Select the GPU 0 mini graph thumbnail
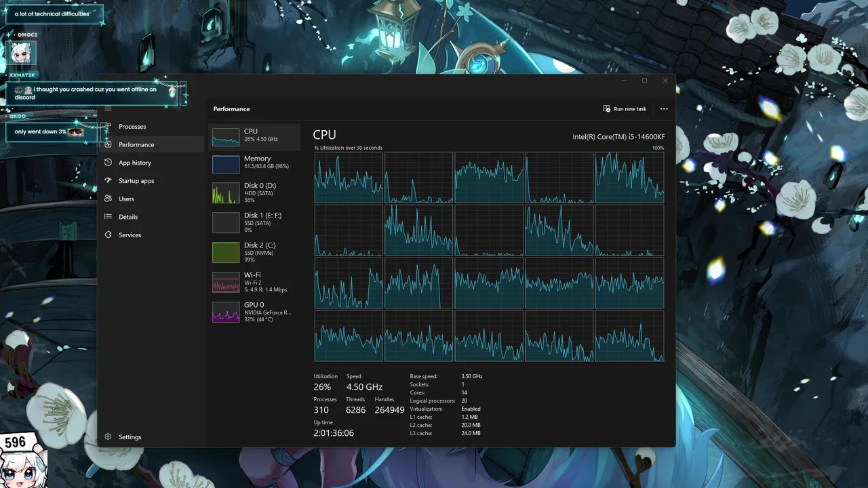This screenshot has height=488, width=868. 226,312
